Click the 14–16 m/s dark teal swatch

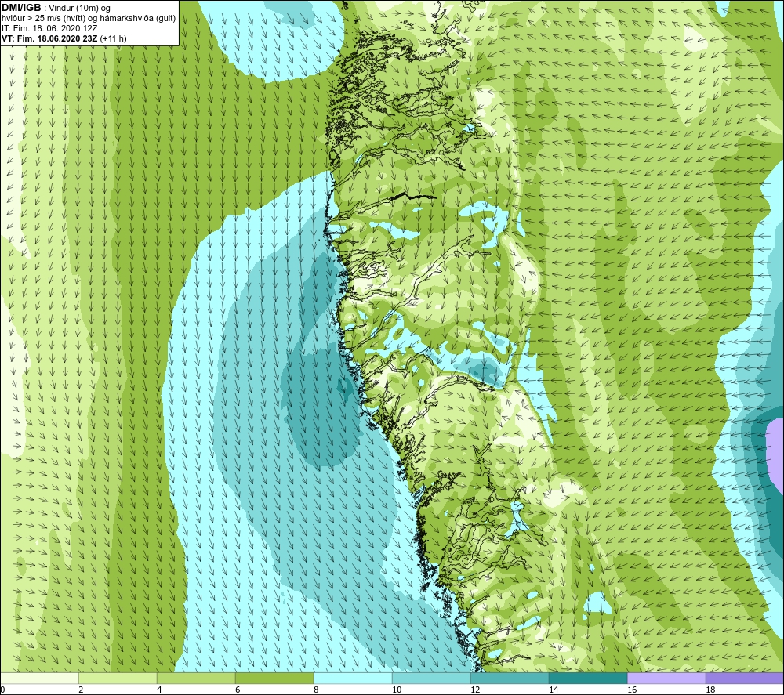coord(588,678)
